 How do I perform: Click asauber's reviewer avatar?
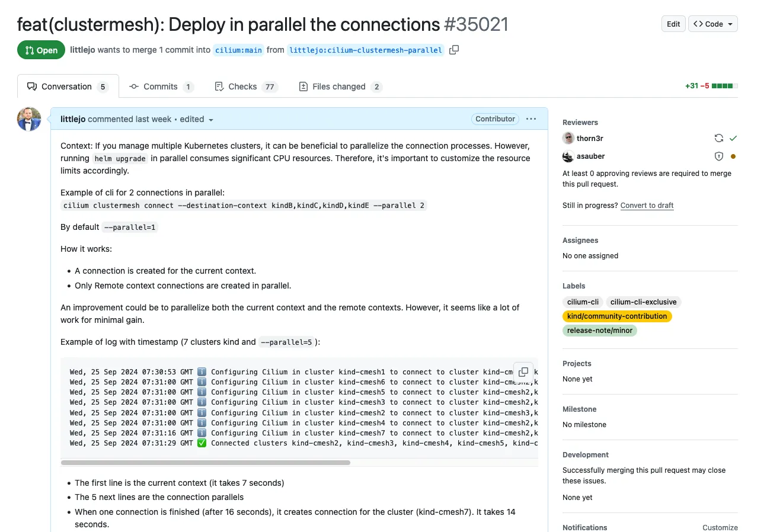pos(568,156)
